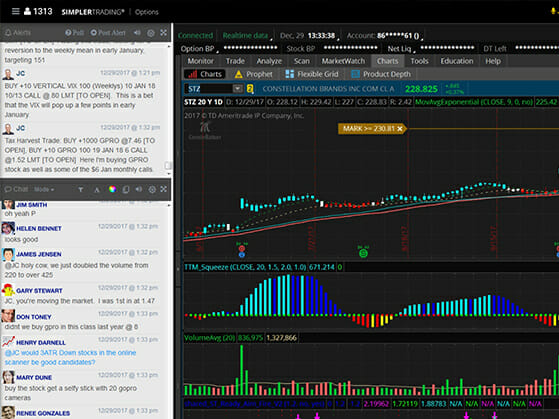
Task: Click the Simpler Trading logo
Action: click(93, 12)
